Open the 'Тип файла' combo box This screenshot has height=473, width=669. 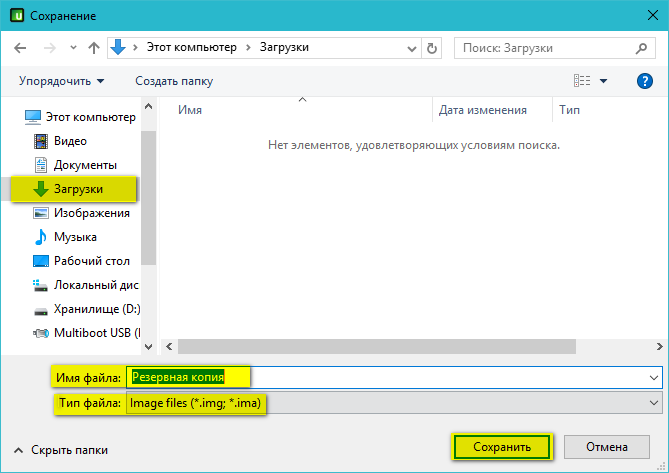click(x=394, y=403)
